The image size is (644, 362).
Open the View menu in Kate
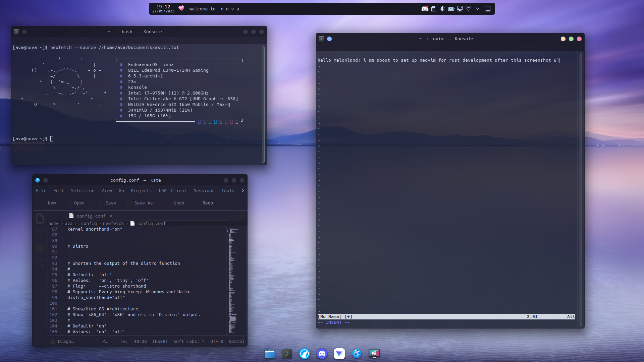(107, 191)
